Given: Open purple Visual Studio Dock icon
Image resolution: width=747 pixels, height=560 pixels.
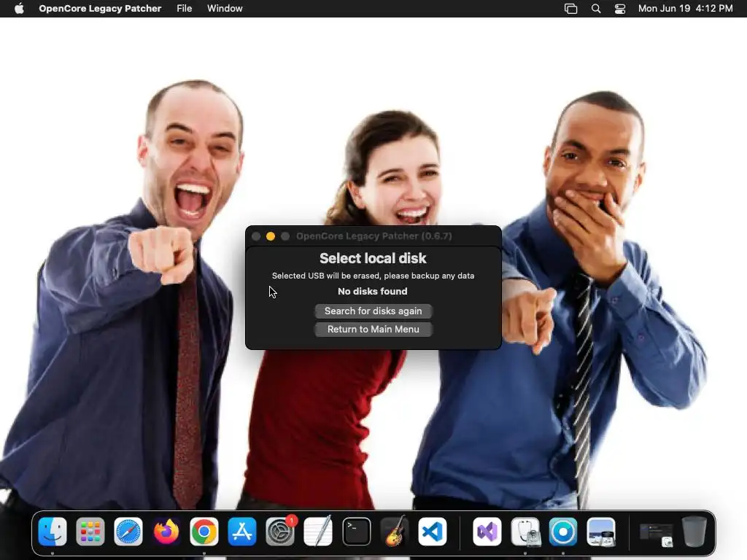Looking at the screenshot, I should coord(487,532).
